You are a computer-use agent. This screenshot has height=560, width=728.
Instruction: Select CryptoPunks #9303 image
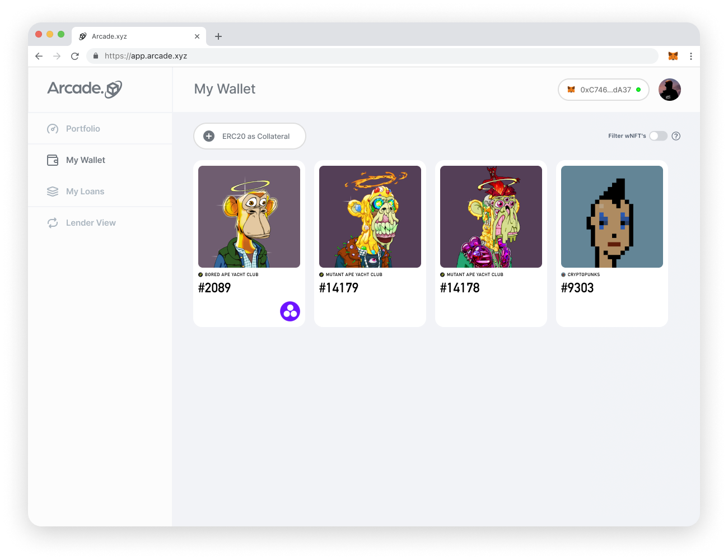(x=612, y=217)
